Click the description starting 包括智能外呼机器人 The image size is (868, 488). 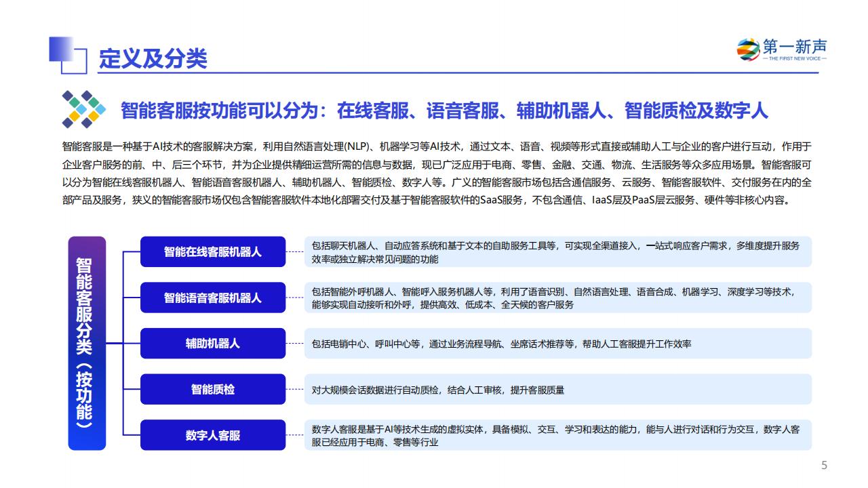557,298
